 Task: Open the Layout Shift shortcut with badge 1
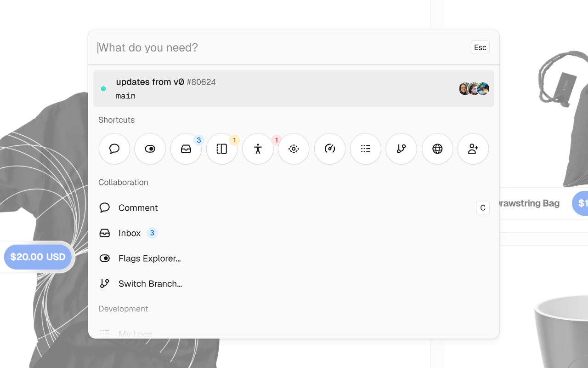coord(222,149)
